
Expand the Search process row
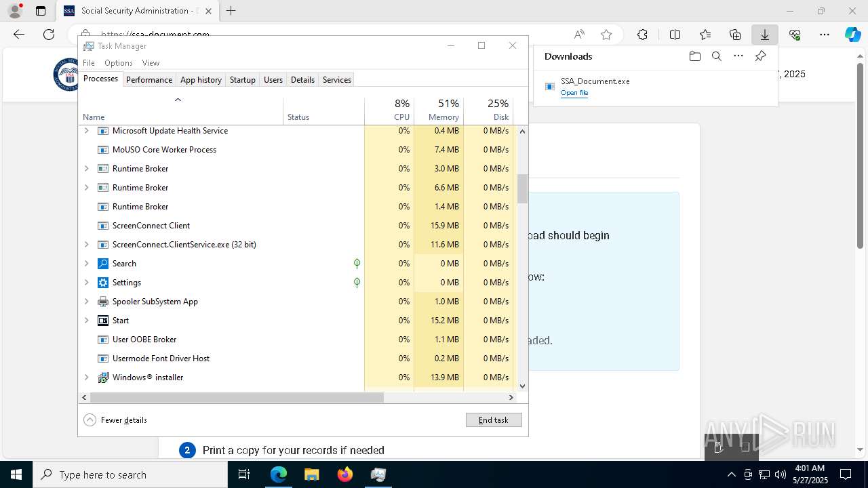coord(86,264)
